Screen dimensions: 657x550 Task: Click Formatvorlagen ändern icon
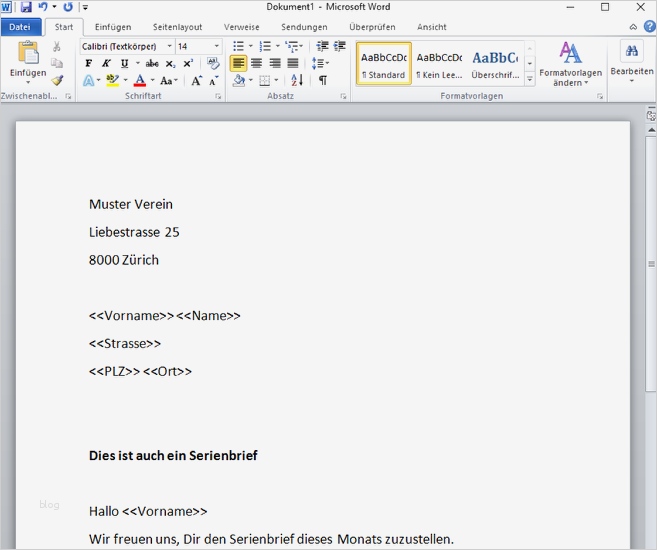pos(570,53)
